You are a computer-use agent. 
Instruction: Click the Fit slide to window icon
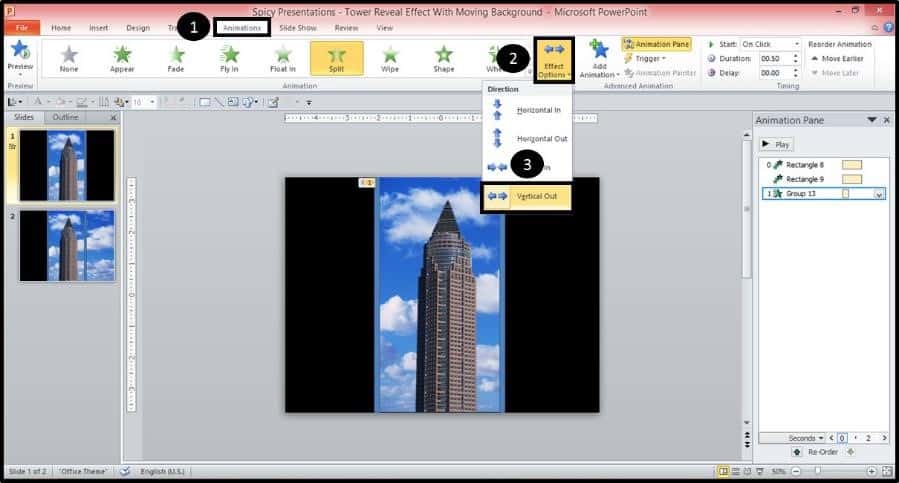tap(887, 472)
